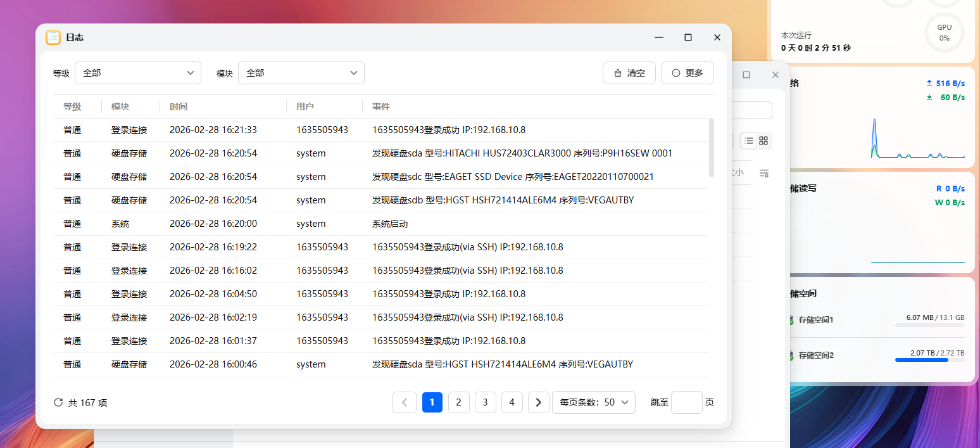Screen dimensions: 980x448
Task: Click the 共 167 项 total count text
Action: (x=88, y=402)
